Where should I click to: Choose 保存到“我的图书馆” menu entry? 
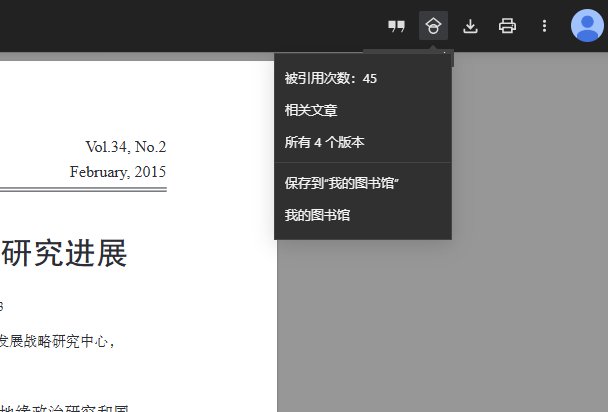click(363, 183)
